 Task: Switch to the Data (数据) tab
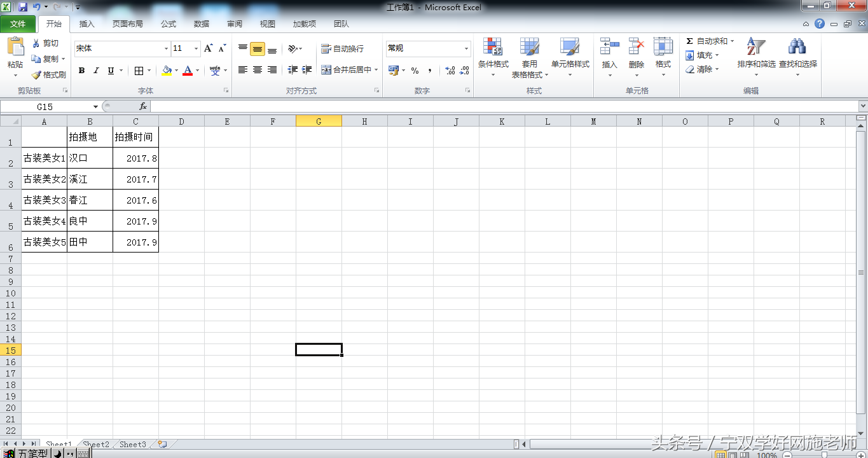[x=202, y=24]
